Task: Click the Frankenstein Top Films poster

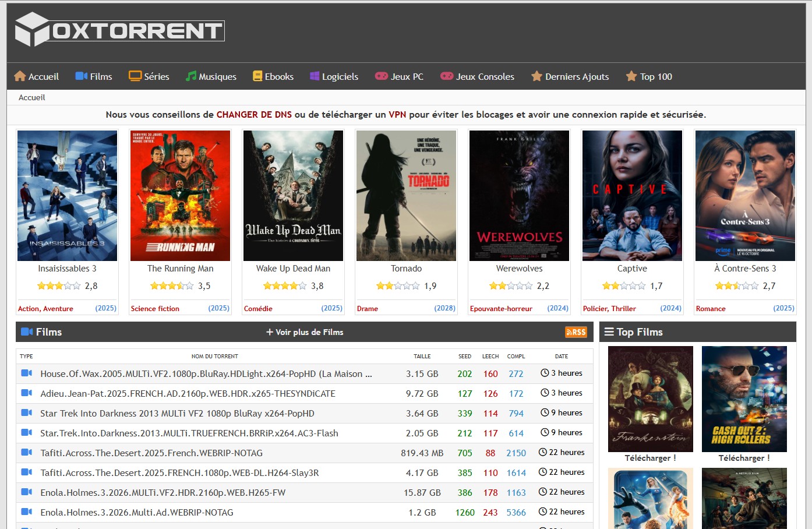Action: pyautogui.click(x=651, y=399)
